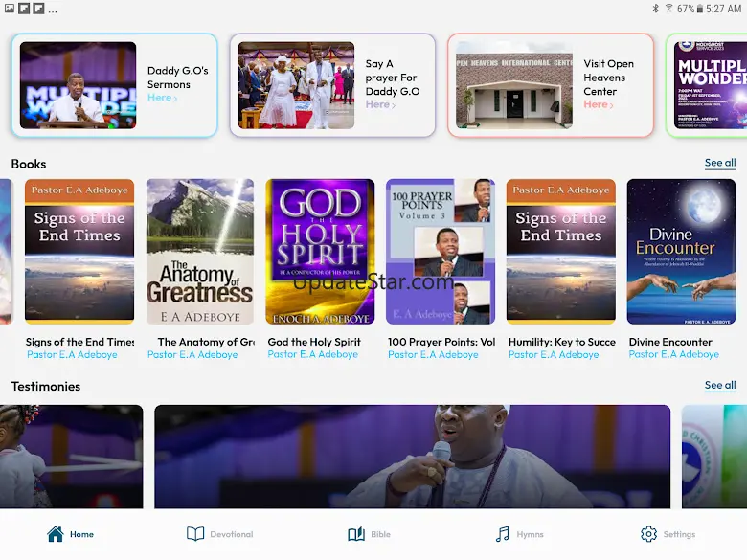Select the God the Holy Spirit title
The image size is (747, 560).
pyautogui.click(x=314, y=342)
